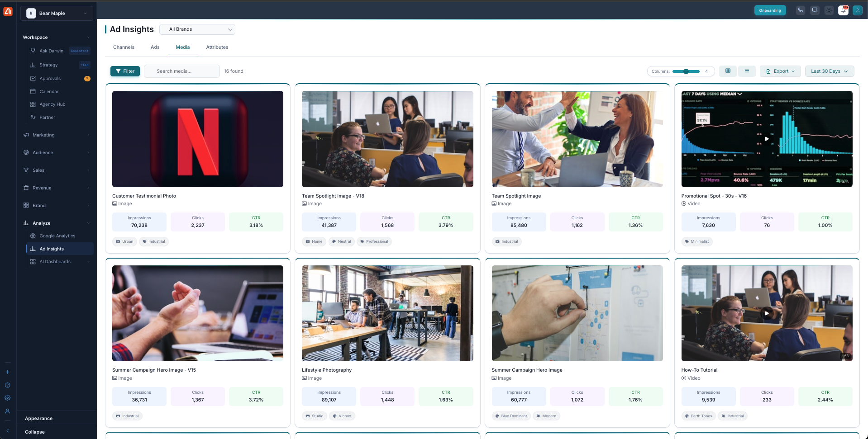This screenshot has height=439, width=868.
Task: Open Appearance settings in sidebar
Action: point(38,418)
